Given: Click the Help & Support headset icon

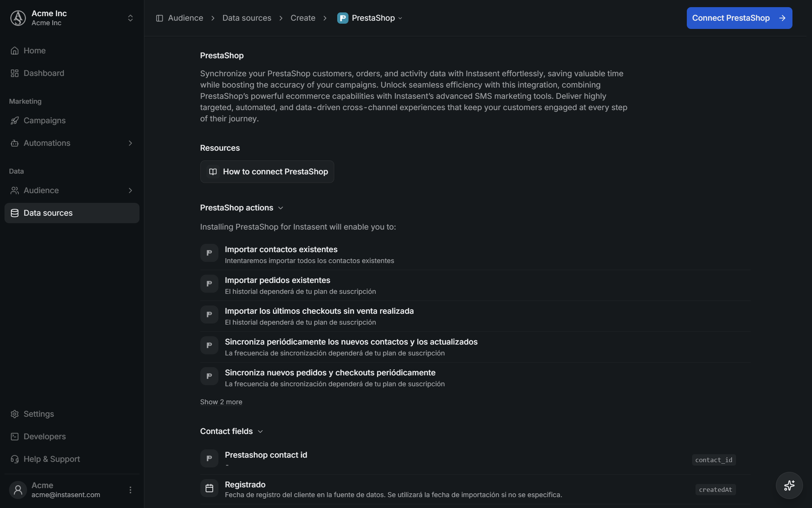Looking at the screenshot, I should pos(15,459).
